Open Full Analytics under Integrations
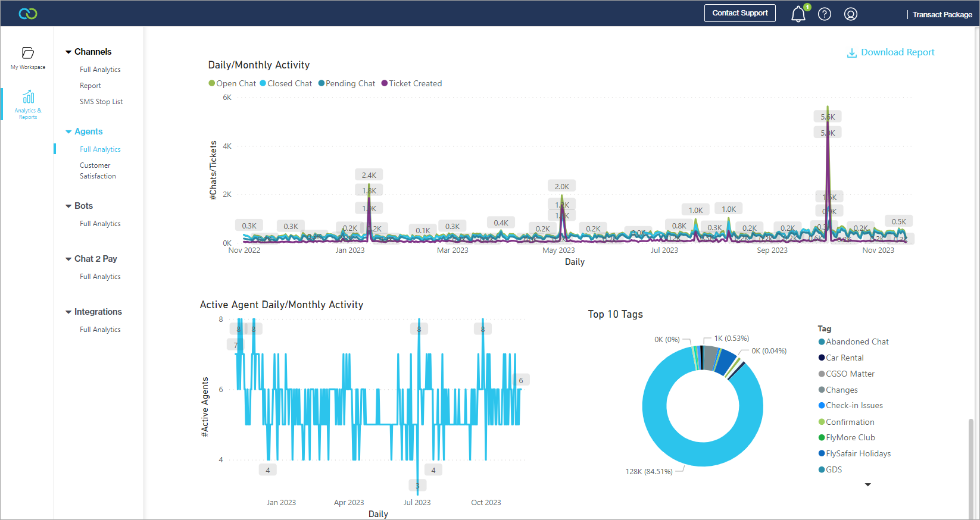The width and height of the screenshot is (980, 520). [100, 330]
